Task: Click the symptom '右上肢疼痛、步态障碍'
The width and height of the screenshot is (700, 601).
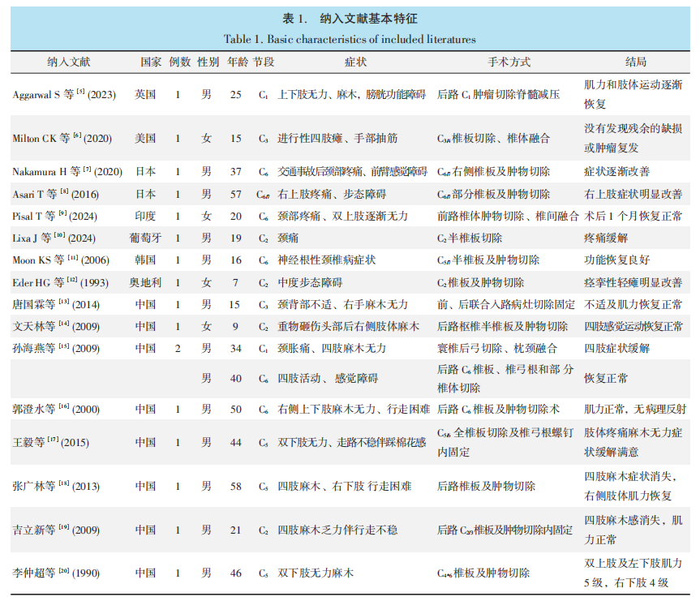Action: coord(332,194)
